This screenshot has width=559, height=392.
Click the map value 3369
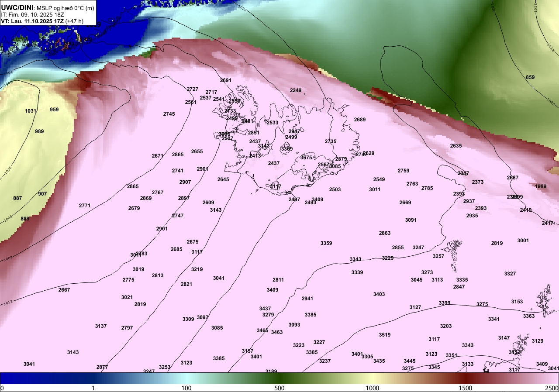(x=287, y=149)
